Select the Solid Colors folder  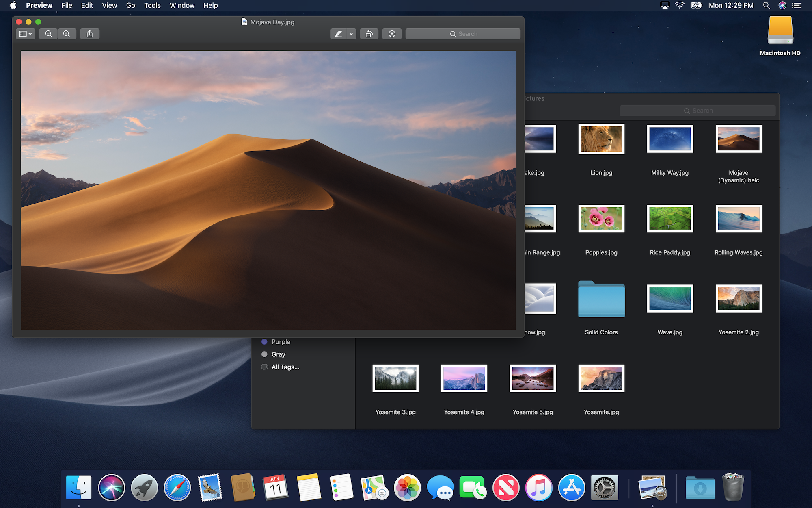[601, 299]
